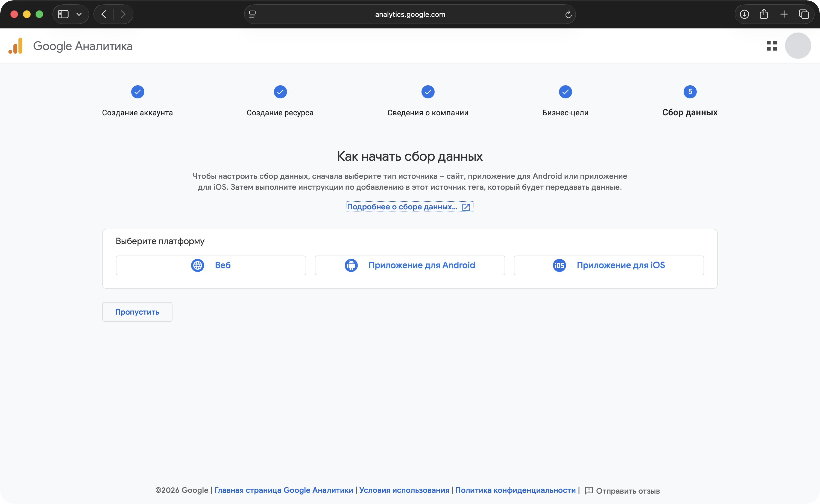The width and height of the screenshot is (820, 504).
Task: Add a new tab with plus icon
Action: [x=784, y=14]
